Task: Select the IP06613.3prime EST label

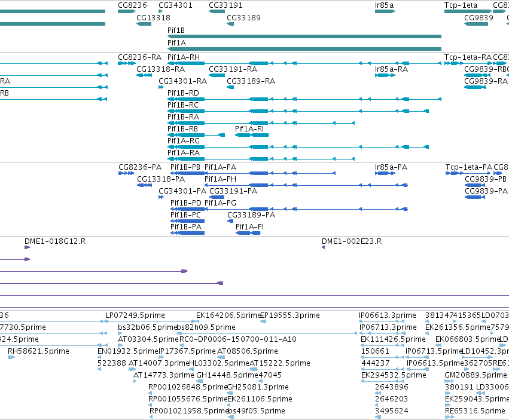Action: pos(387,315)
